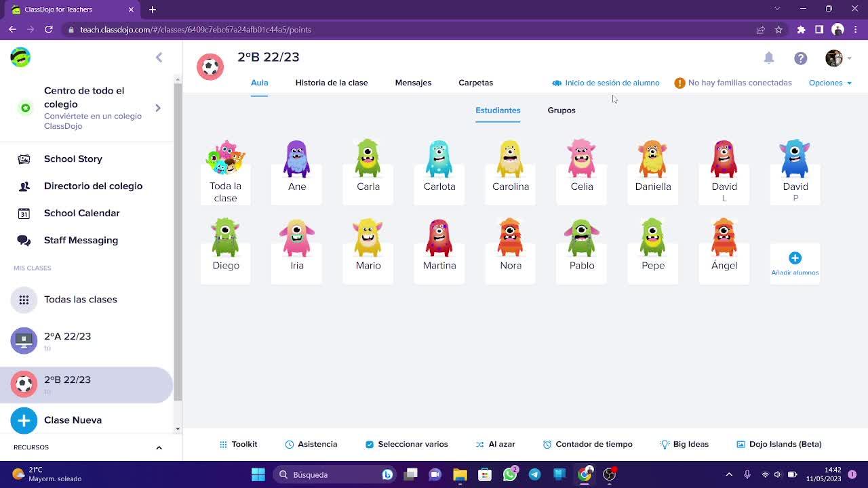This screenshot has width=868, height=488.
Task: Click the 2ºB class soccer ball icon in header
Action: [210, 67]
